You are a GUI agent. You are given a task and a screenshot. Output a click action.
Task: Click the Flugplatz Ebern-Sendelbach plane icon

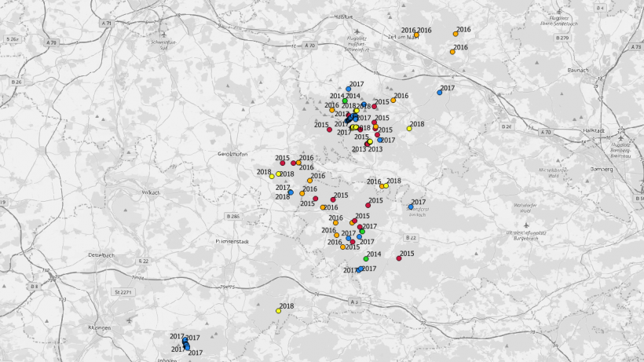pyautogui.click(x=559, y=12)
